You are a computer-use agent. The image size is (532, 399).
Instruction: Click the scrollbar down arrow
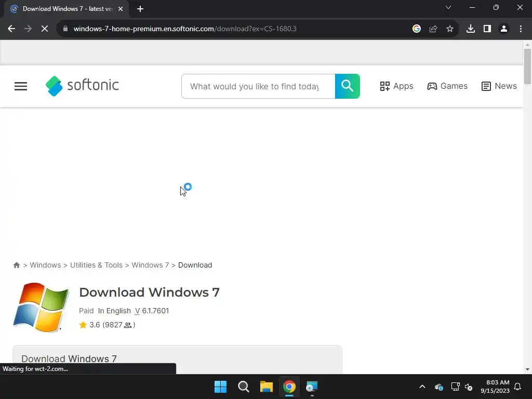[x=527, y=369]
